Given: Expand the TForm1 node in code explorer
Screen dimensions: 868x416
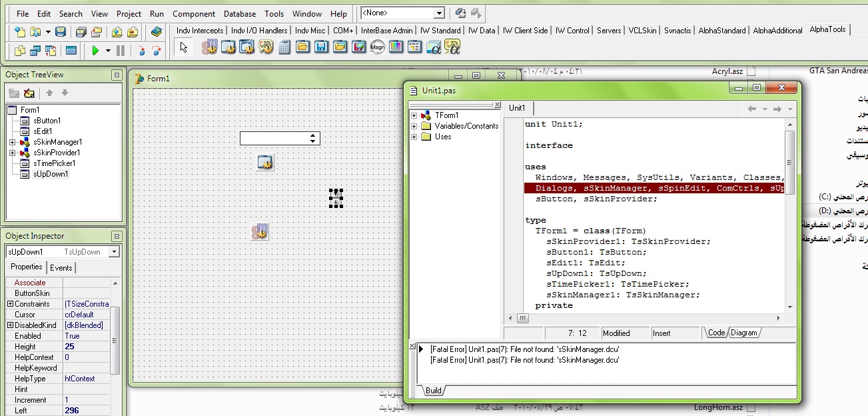Looking at the screenshot, I should [414, 115].
